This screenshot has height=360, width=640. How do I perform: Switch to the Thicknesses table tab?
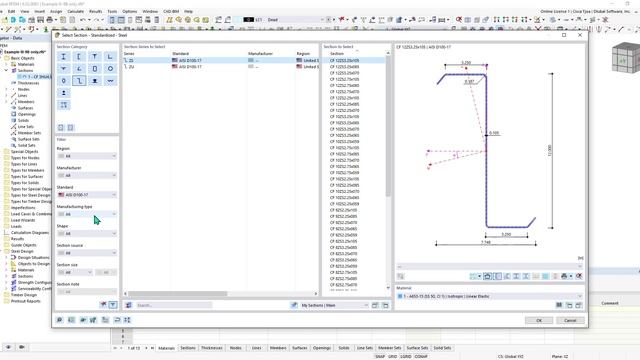pyautogui.click(x=211, y=348)
